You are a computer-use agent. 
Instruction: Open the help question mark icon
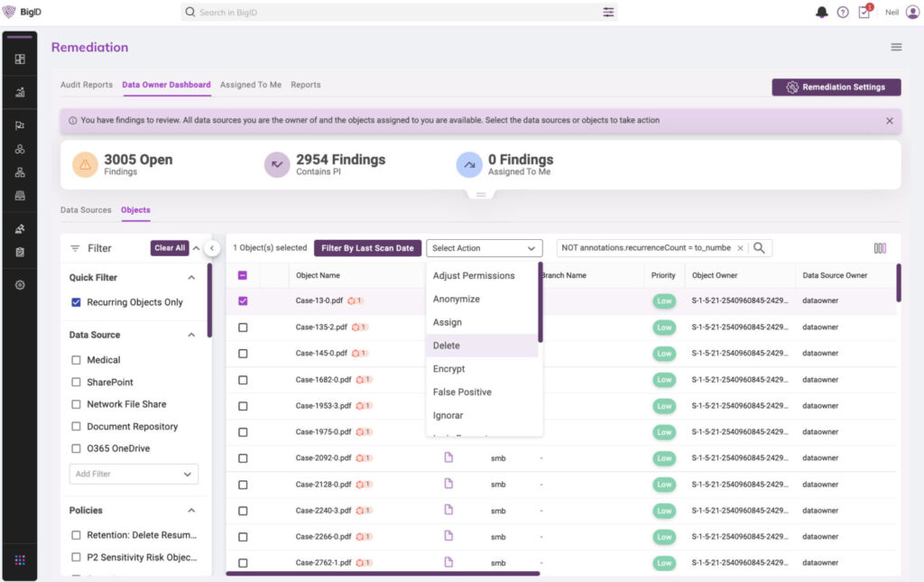[843, 13]
